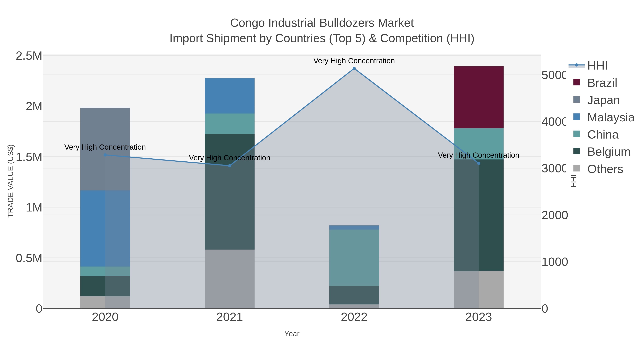This screenshot has width=644, height=362.
Task: Toggle Japan series in the legend
Action: (596, 100)
